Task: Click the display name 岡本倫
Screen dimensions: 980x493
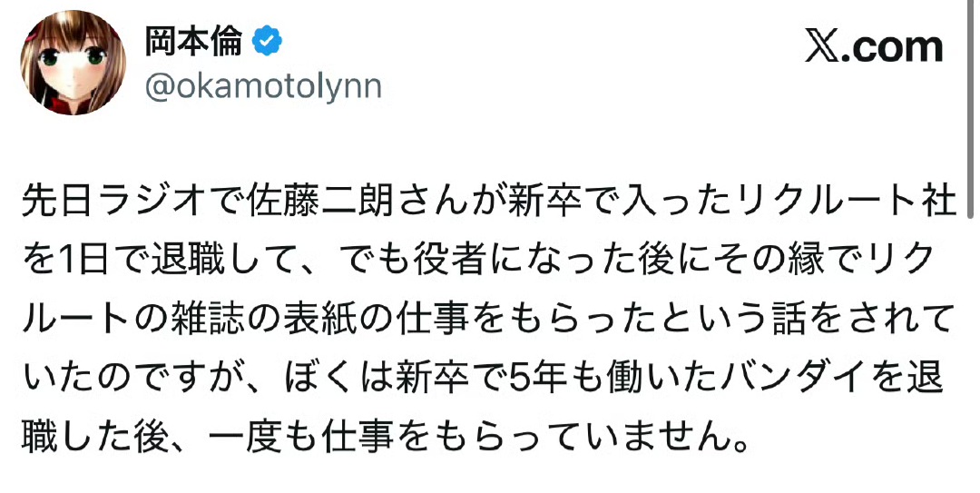Action: (x=194, y=42)
